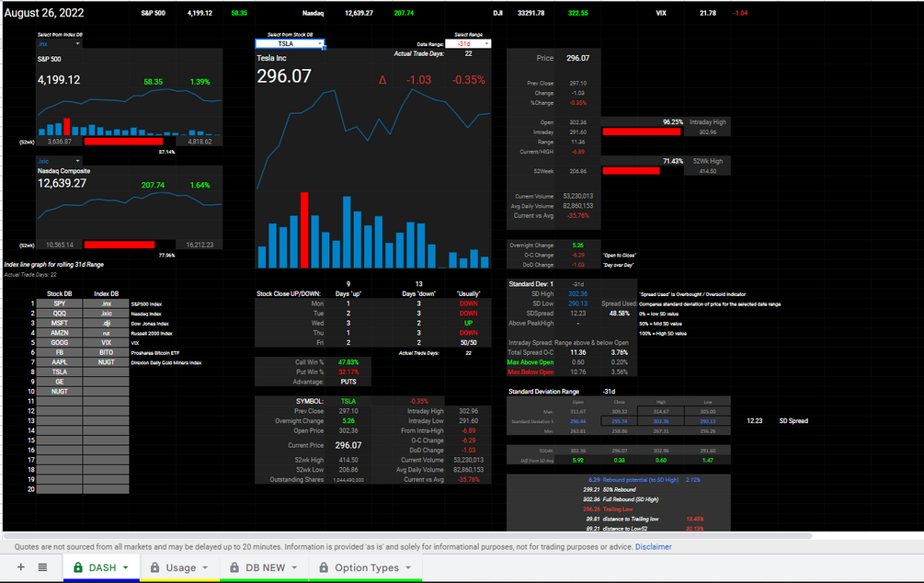Click the Outstanding Shares value cell
The width and height of the screenshot is (924, 583).
click(x=348, y=480)
